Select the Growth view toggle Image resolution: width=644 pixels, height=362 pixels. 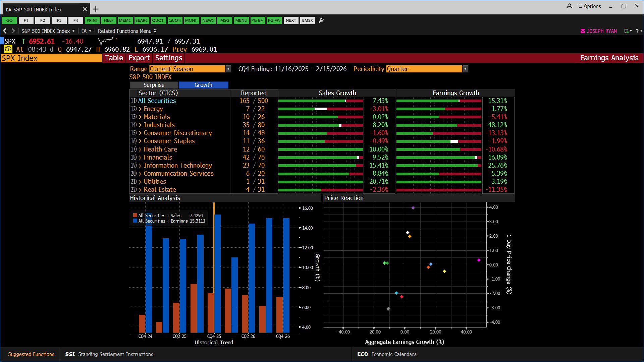(203, 85)
